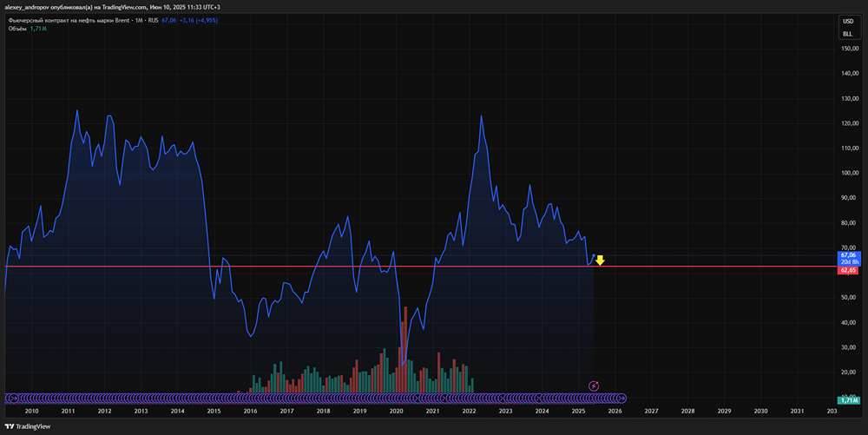The image size is (868, 435).
Task: Click the TradingView logo at bottom left
Action: pos(28,426)
